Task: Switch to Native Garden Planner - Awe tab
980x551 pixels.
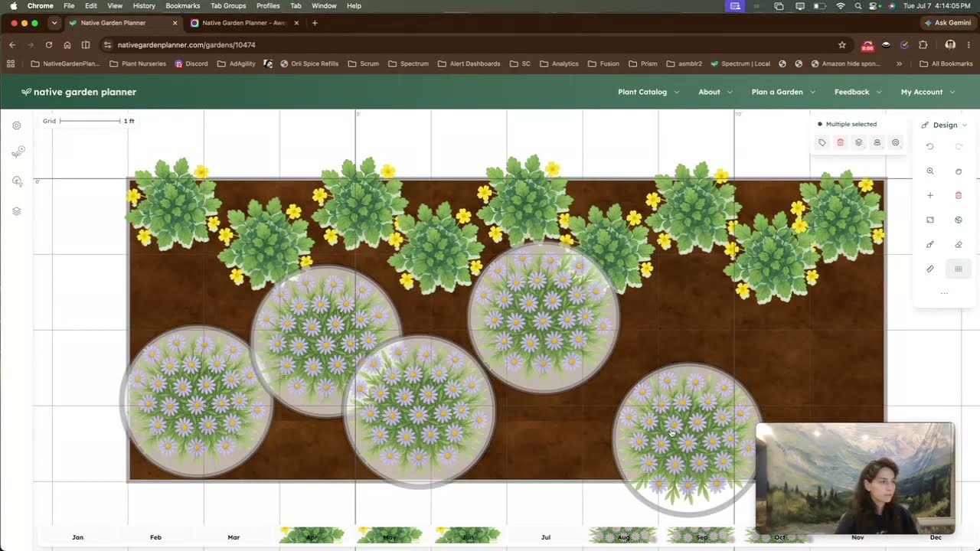Action: [244, 23]
